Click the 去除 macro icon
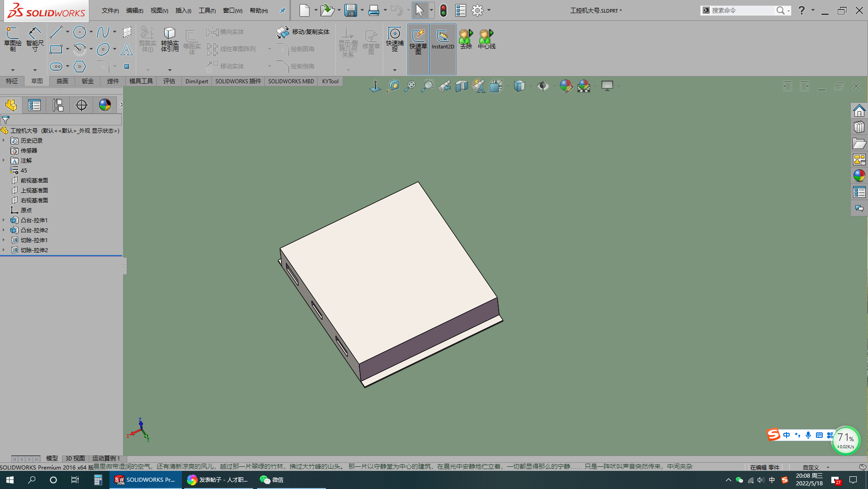This screenshot has height=489, width=868. point(466,39)
